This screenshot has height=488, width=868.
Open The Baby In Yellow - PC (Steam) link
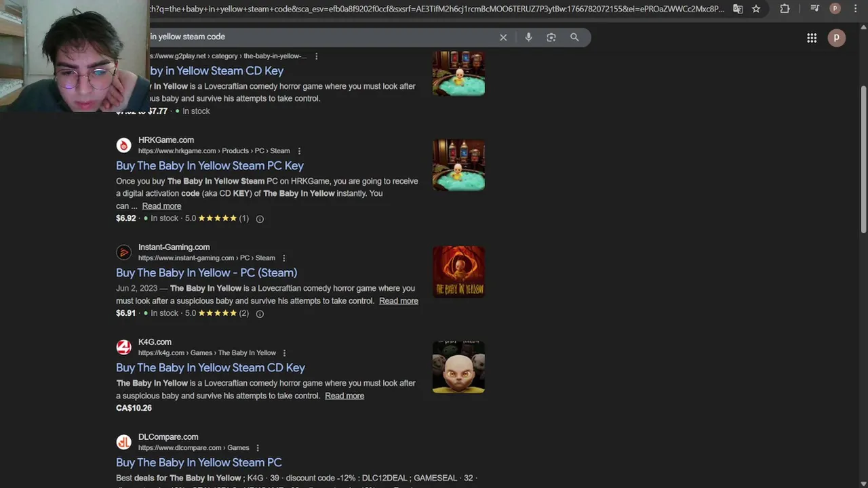[x=206, y=272]
